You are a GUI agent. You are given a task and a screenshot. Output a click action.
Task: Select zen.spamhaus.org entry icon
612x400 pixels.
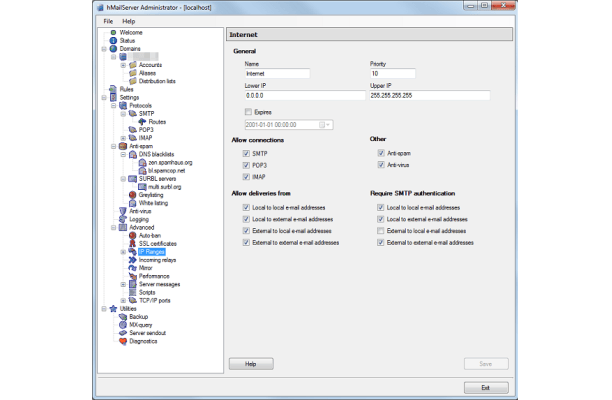click(x=142, y=162)
